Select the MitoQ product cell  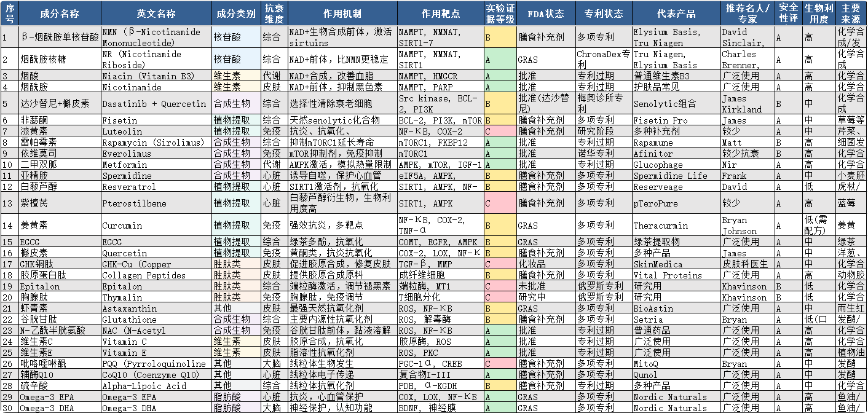(x=676, y=363)
